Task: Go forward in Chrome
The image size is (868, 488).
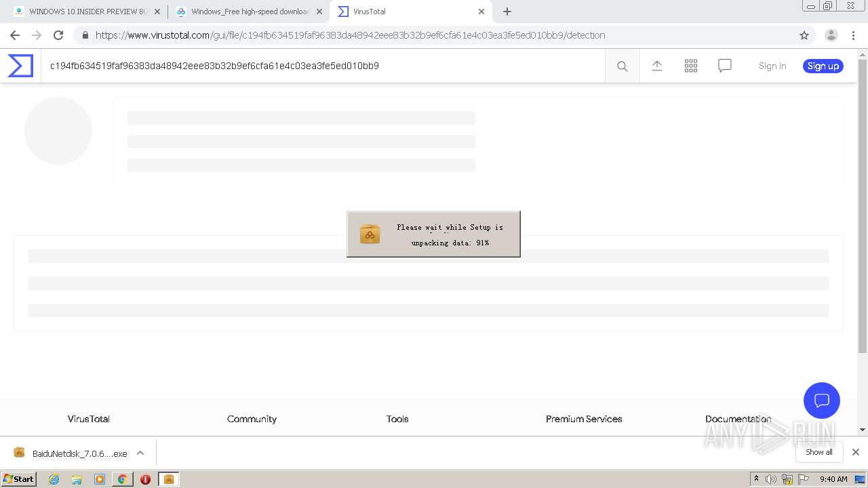Action: click(x=37, y=35)
